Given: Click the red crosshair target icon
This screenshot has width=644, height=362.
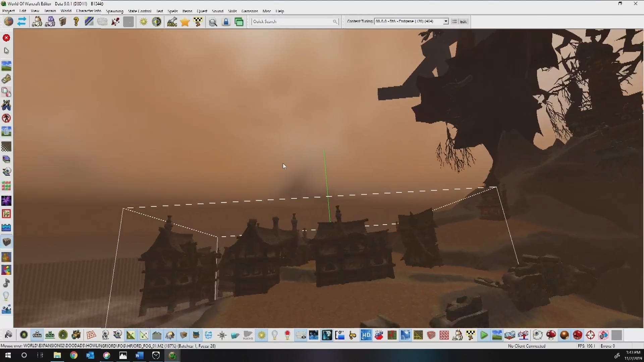Looking at the screenshot, I should point(590,335).
